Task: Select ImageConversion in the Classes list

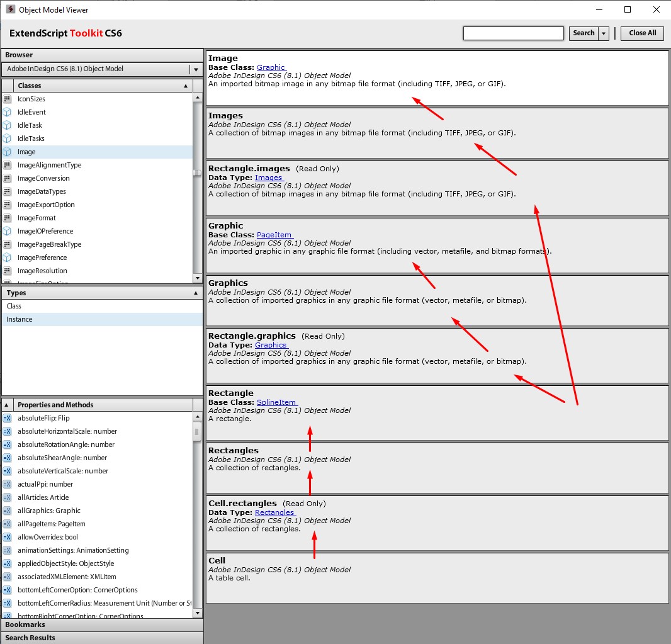Action: tap(97, 178)
